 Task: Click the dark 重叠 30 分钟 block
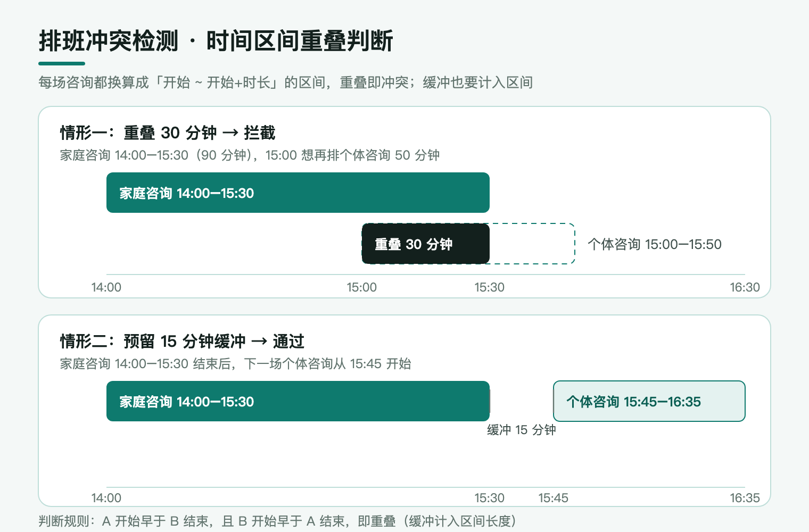point(426,244)
